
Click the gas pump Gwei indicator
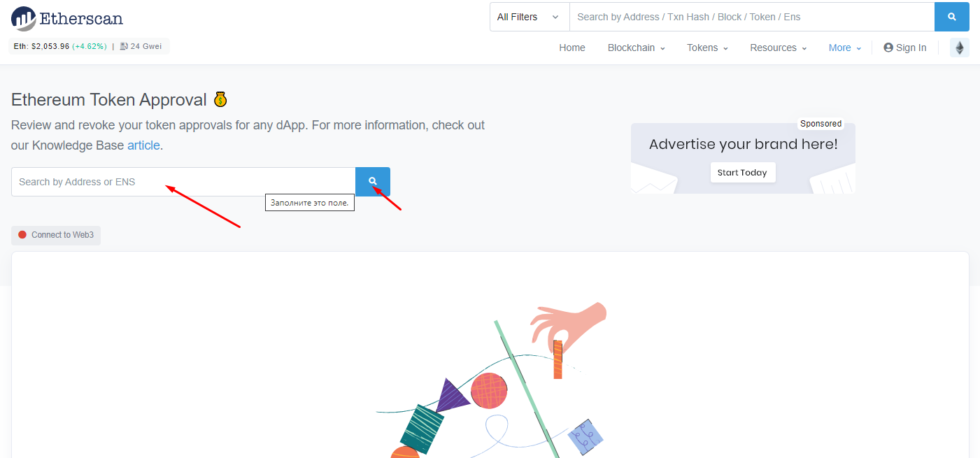pos(141,46)
